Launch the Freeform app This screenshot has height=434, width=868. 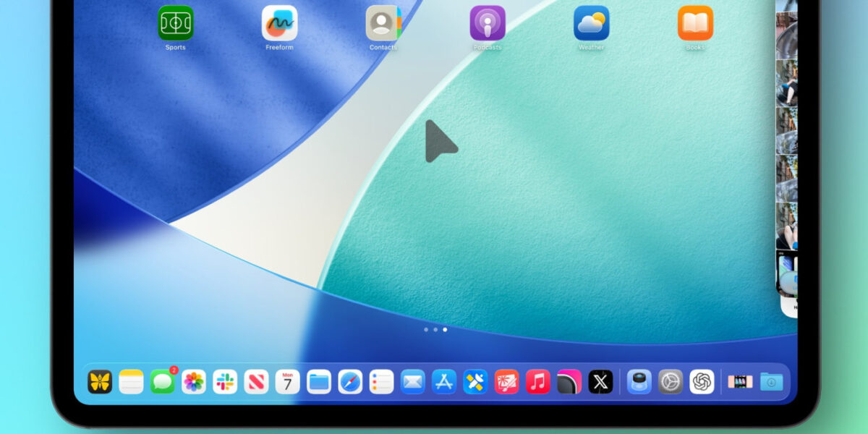[279, 23]
